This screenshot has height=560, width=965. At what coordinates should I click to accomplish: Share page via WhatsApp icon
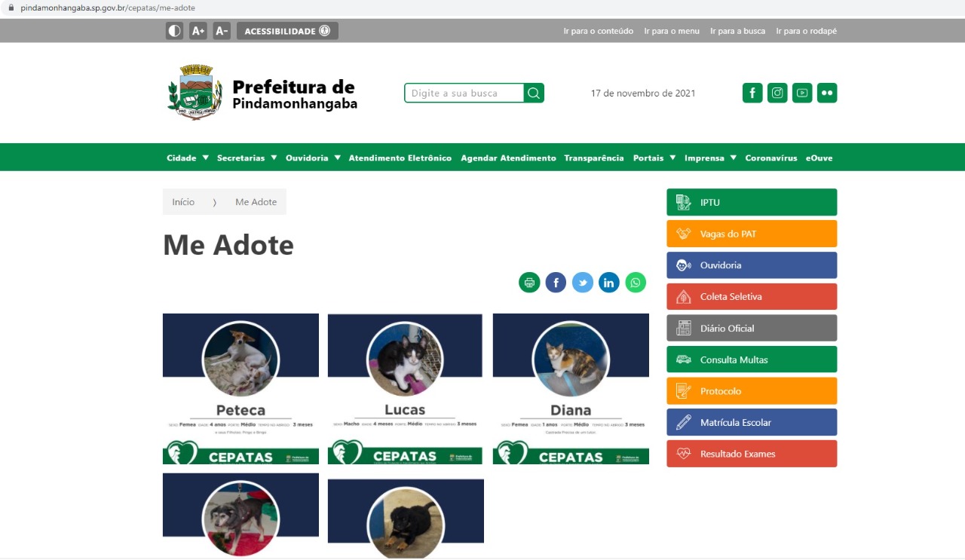636,283
